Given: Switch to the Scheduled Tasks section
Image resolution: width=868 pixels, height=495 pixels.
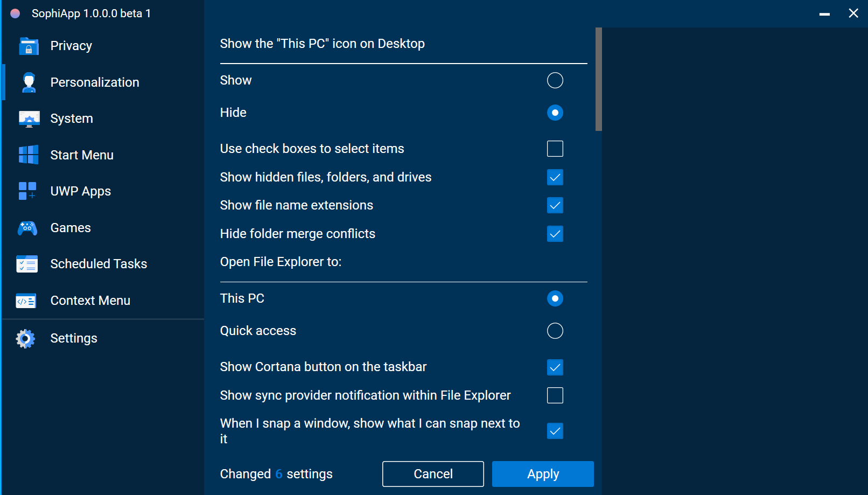Looking at the screenshot, I should (99, 264).
